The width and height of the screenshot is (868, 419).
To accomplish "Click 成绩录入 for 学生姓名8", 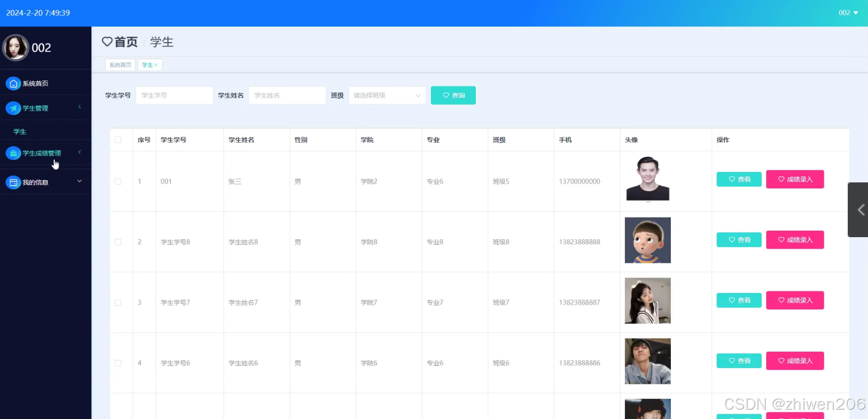I will (x=795, y=240).
